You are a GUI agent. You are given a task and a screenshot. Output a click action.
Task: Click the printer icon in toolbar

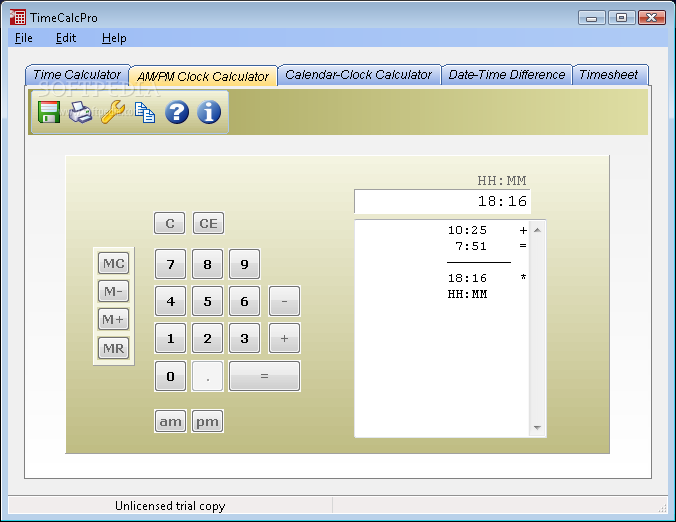(x=81, y=112)
